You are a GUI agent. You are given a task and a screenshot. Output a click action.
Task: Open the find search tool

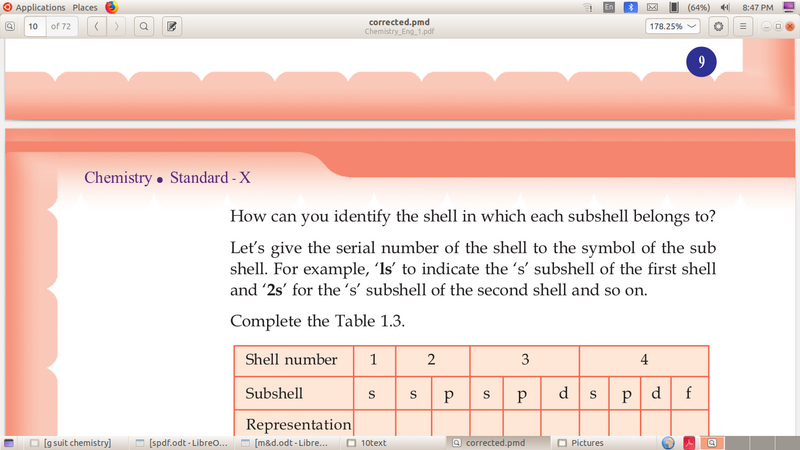click(x=144, y=26)
